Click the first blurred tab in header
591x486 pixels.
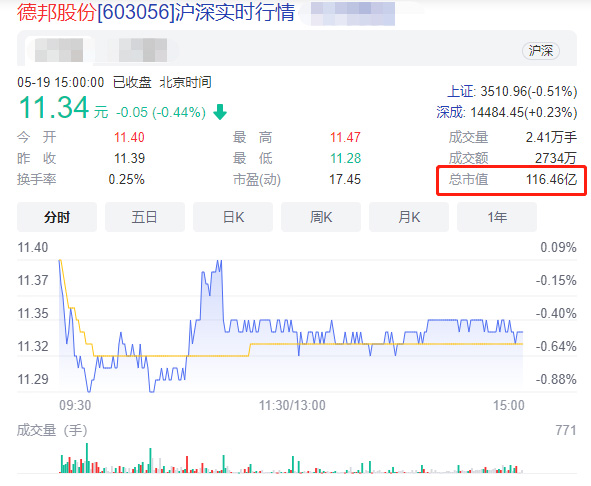pyautogui.click(x=59, y=50)
